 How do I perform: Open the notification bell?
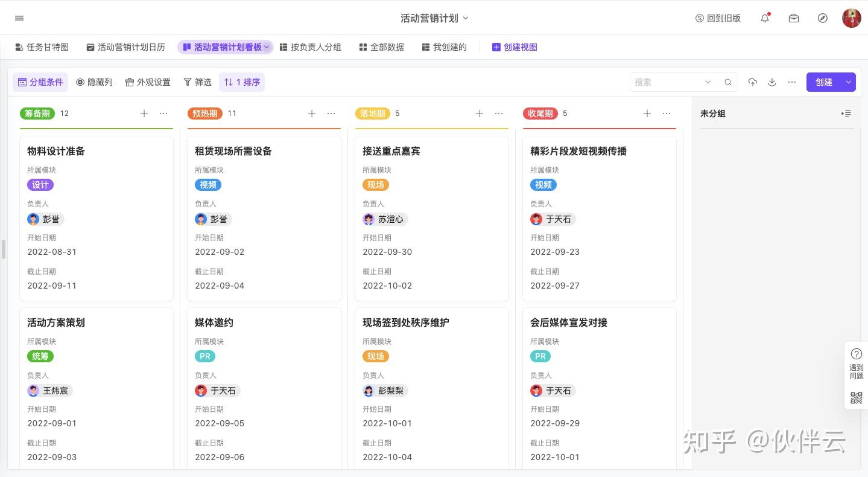(765, 18)
